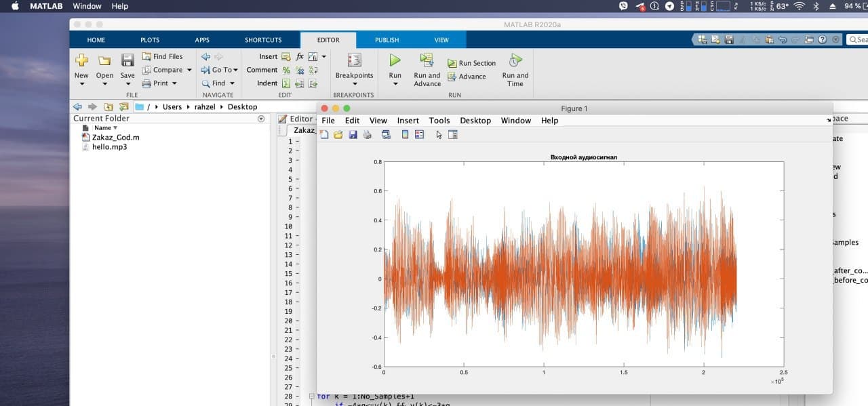Image resolution: width=868 pixels, height=406 pixels.
Task: Click the Run and Time icon
Action: (515, 61)
